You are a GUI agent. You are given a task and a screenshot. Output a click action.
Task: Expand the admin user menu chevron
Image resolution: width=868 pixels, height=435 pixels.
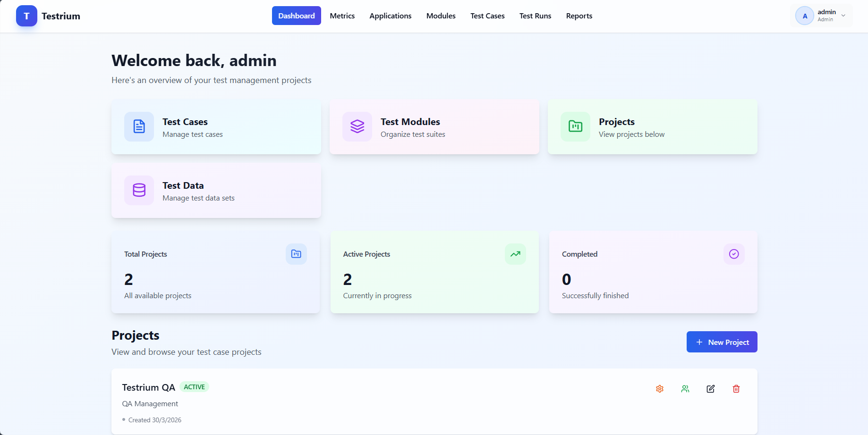click(x=843, y=16)
